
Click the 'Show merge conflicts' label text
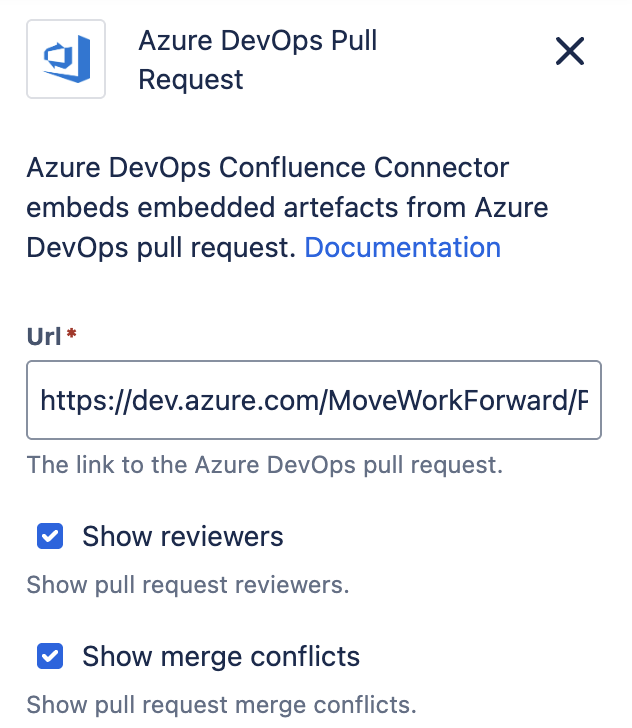pos(221,657)
